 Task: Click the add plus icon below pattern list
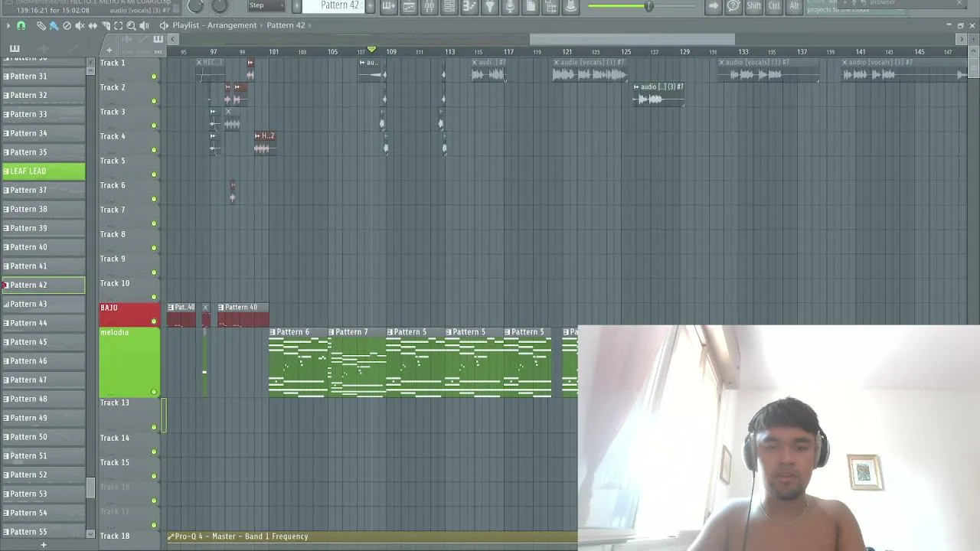pos(44,545)
